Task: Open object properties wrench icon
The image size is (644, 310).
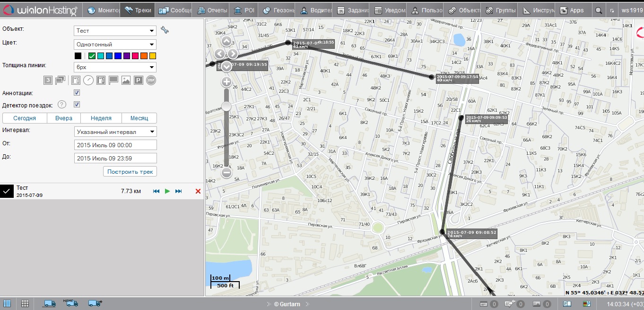Action: (165, 30)
